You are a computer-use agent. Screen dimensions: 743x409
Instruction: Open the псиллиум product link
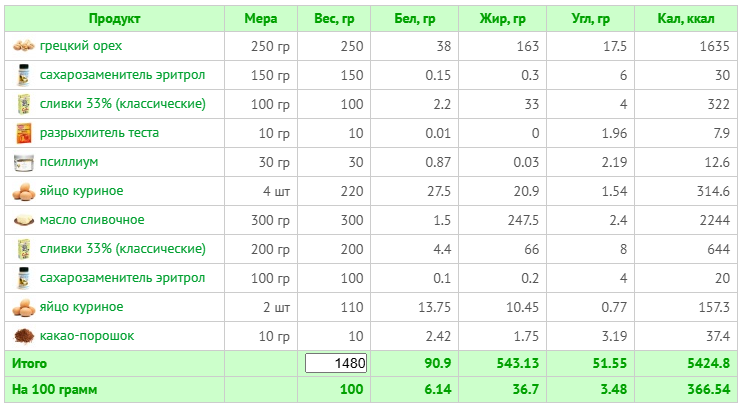(69, 162)
